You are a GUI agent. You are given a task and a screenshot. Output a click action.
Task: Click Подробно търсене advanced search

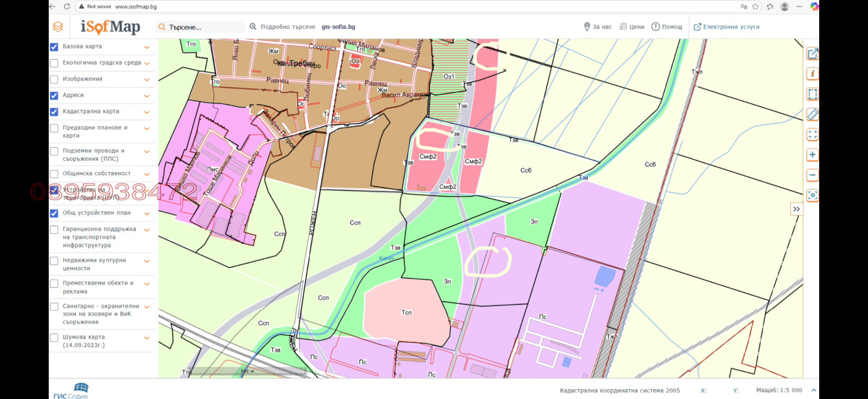coord(283,27)
